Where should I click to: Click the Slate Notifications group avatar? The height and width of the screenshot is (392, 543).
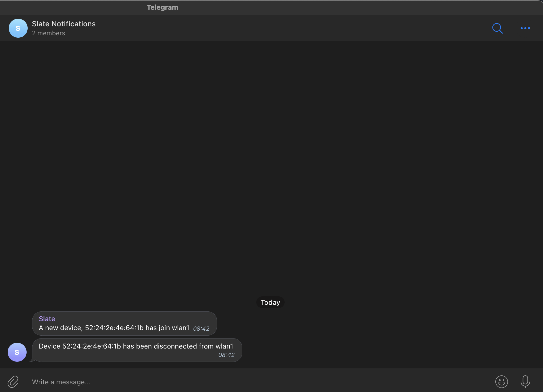[x=18, y=28]
